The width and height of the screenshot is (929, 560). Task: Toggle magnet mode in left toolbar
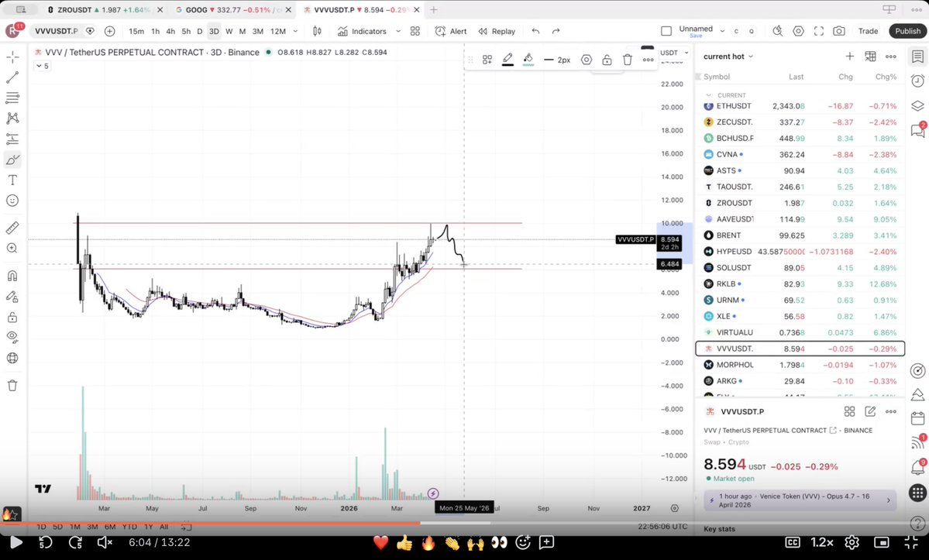tap(12, 276)
